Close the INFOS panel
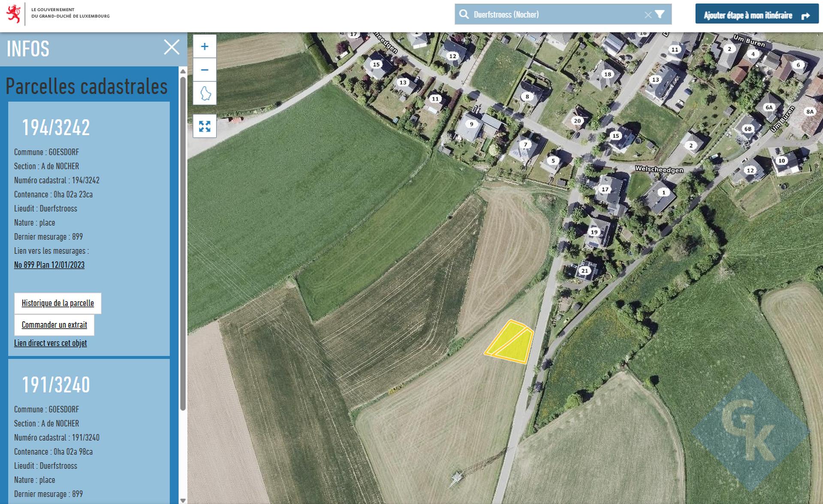Screen dimensions: 823x504 click(172, 47)
